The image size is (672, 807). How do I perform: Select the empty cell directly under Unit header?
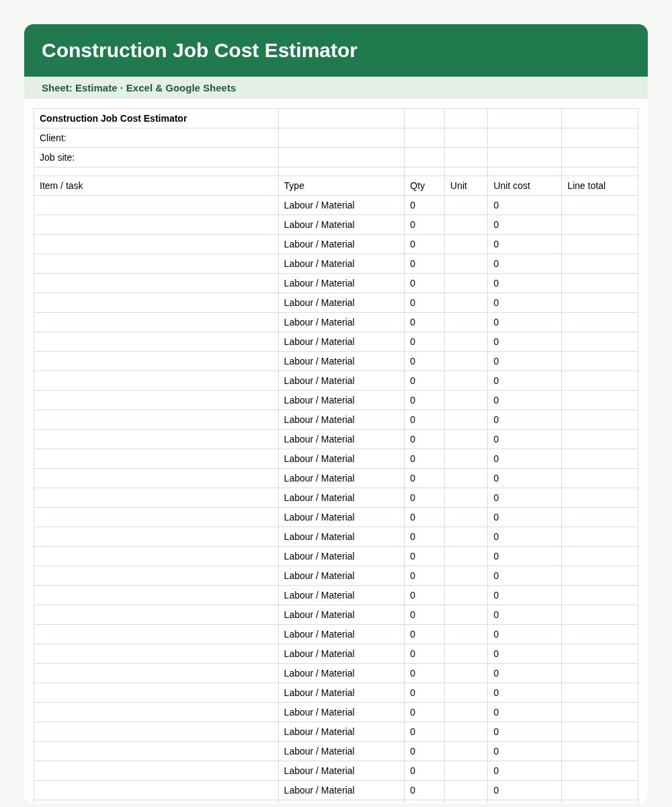466,205
